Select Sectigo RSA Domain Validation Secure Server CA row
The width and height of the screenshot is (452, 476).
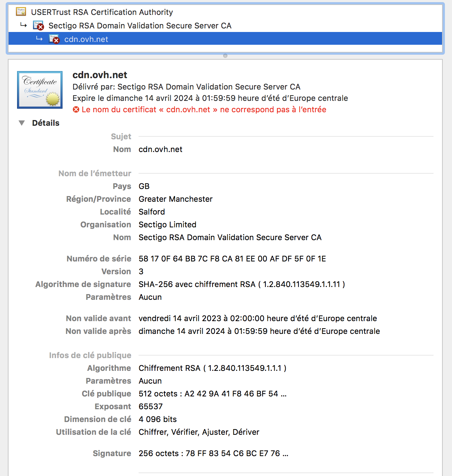point(140,26)
